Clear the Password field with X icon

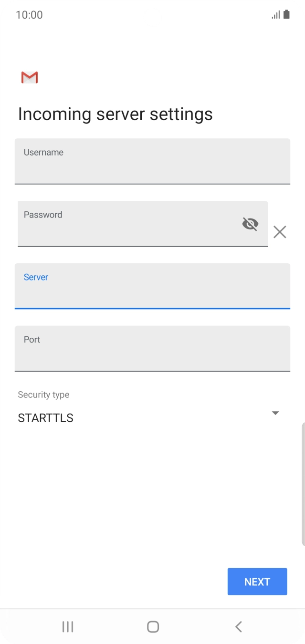tap(280, 232)
